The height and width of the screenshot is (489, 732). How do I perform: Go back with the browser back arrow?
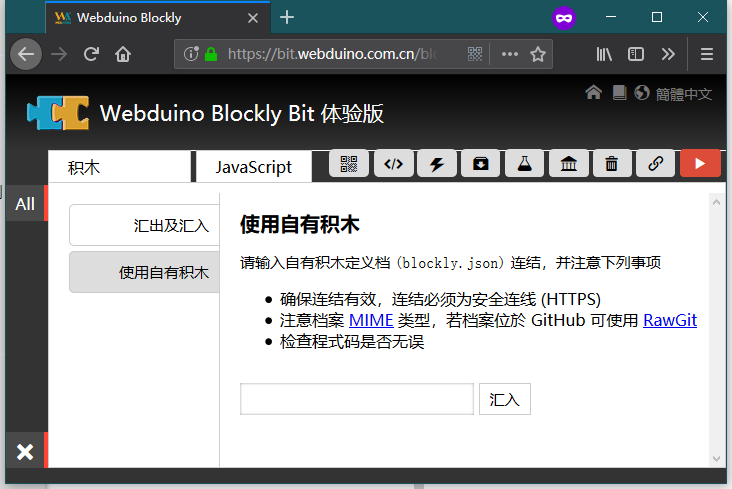point(26,54)
